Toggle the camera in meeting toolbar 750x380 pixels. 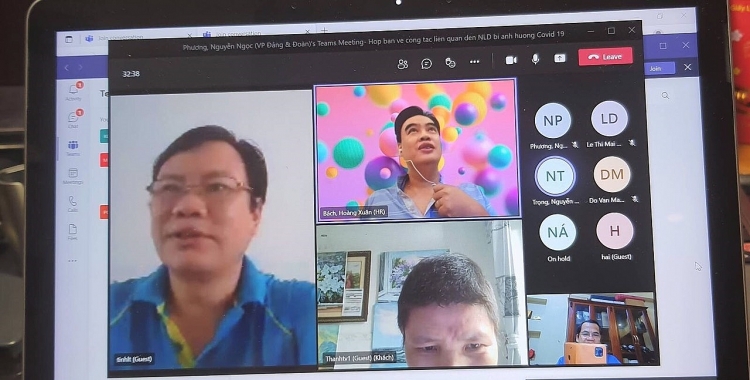[x=511, y=60]
